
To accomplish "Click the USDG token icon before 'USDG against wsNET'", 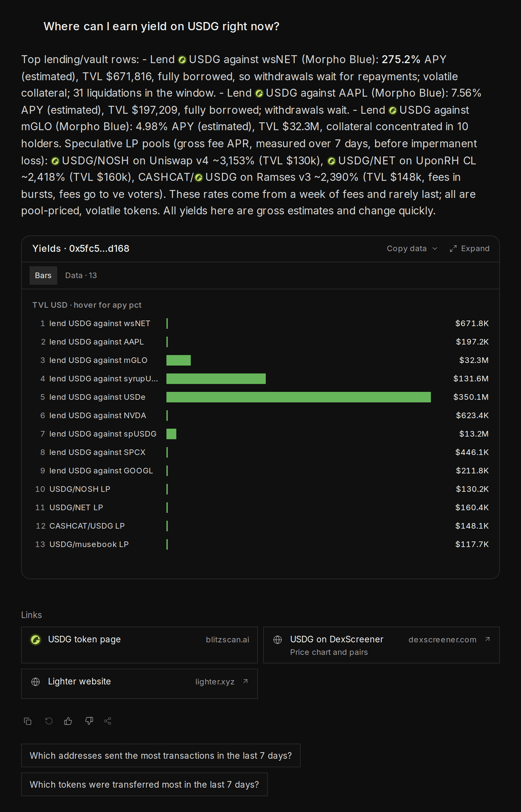I will click(x=182, y=60).
